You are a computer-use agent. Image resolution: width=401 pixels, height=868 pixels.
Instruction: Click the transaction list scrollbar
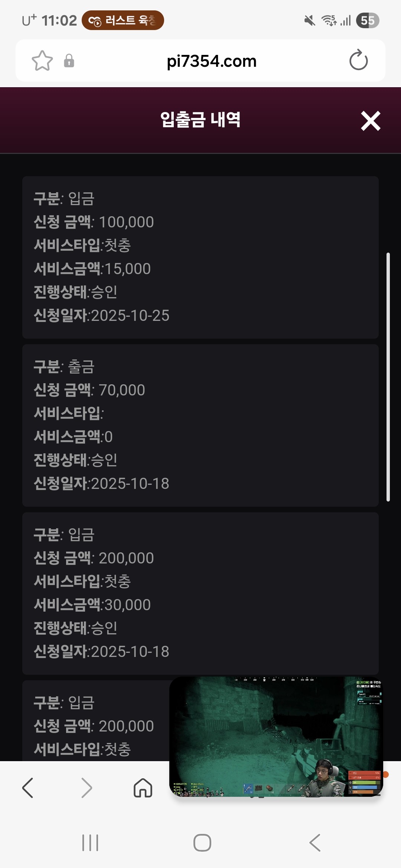click(x=388, y=377)
